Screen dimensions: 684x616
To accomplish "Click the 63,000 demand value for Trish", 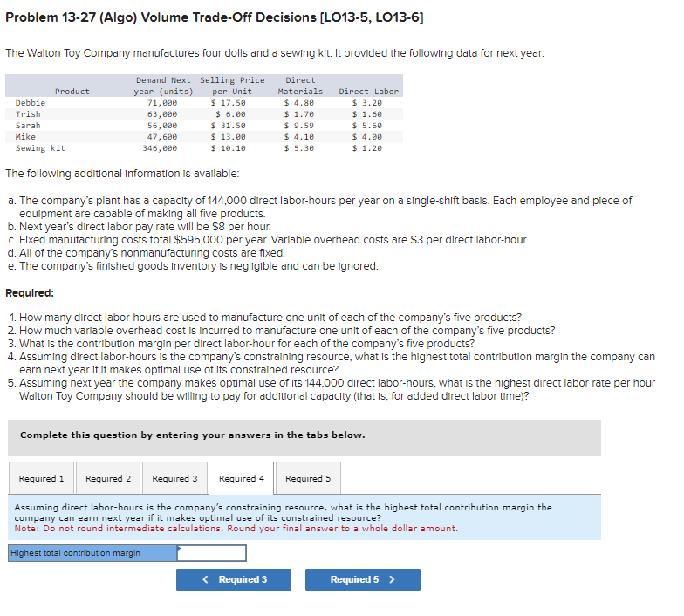I will click(162, 114).
